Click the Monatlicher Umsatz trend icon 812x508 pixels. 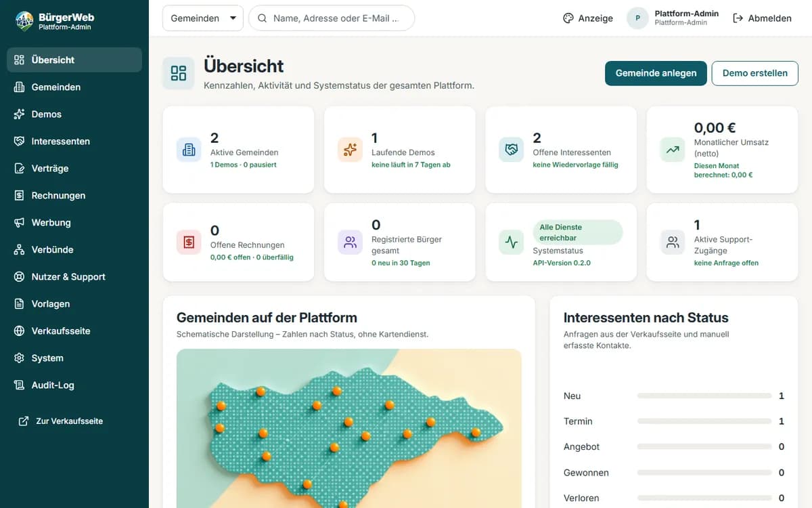[x=673, y=150]
